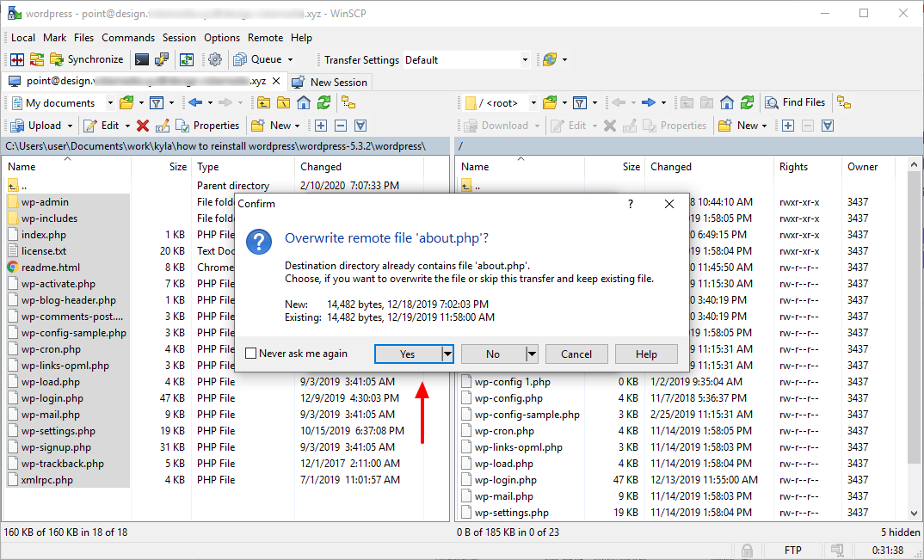924x560 pixels.
Task: Open the Mark menu
Action: coord(55,38)
